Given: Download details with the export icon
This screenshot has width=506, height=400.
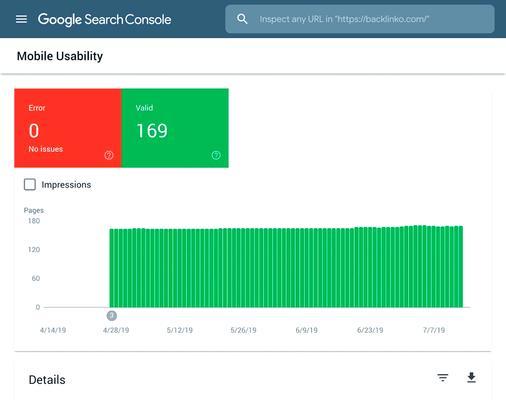Looking at the screenshot, I should tap(471, 378).
